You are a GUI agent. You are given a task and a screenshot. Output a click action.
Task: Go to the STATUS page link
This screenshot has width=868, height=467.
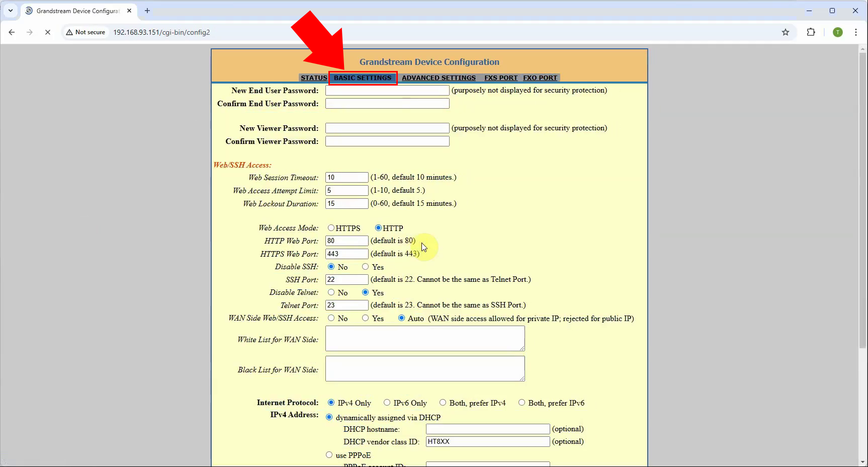(x=314, y=78)
